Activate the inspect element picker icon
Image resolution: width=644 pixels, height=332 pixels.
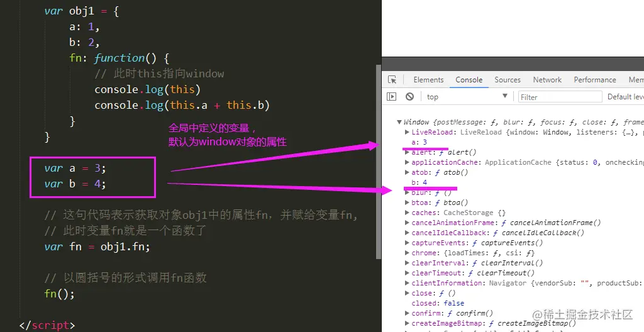click(392, 80)
